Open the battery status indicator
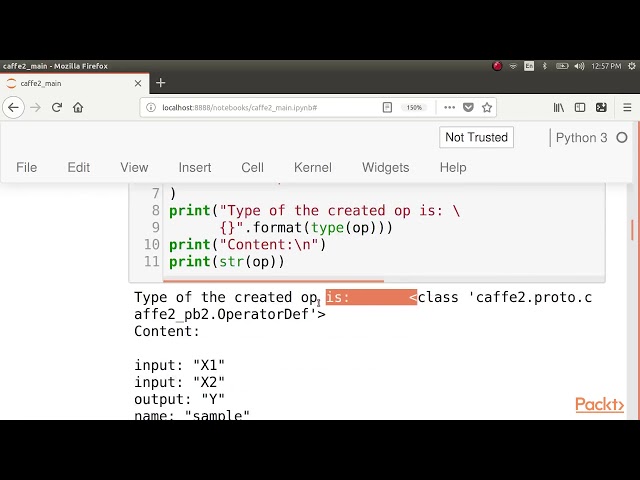 point(562,66)
